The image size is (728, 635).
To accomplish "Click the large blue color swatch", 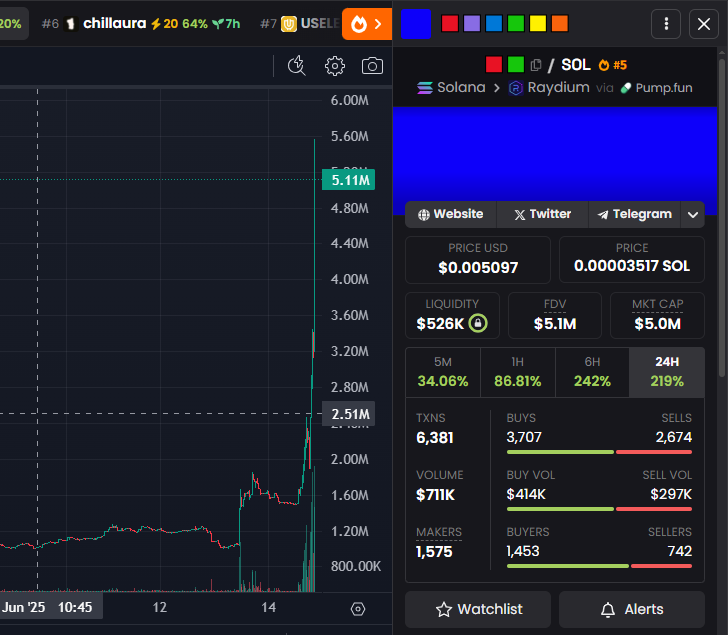I will click(416, 24).
